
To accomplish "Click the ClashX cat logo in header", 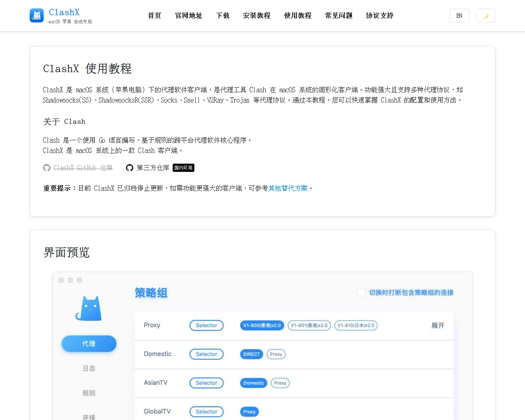I will point(37,16).
